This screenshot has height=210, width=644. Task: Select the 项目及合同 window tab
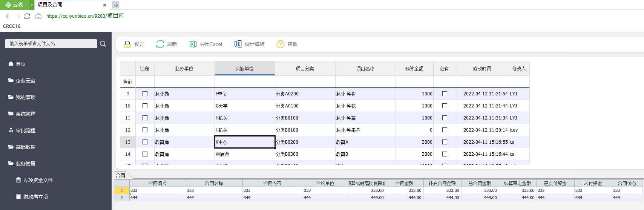[x=50, y=5]
